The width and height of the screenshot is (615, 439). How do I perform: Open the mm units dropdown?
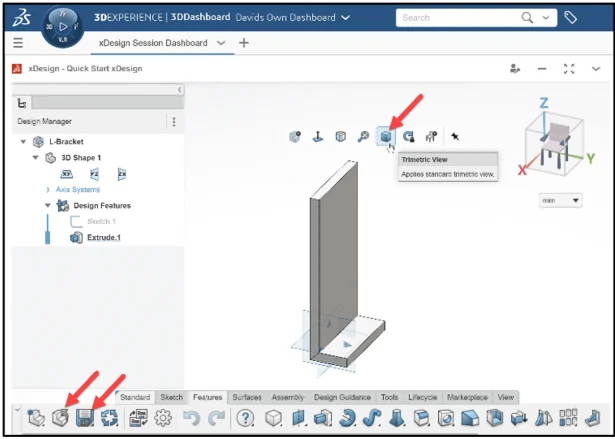559,200
